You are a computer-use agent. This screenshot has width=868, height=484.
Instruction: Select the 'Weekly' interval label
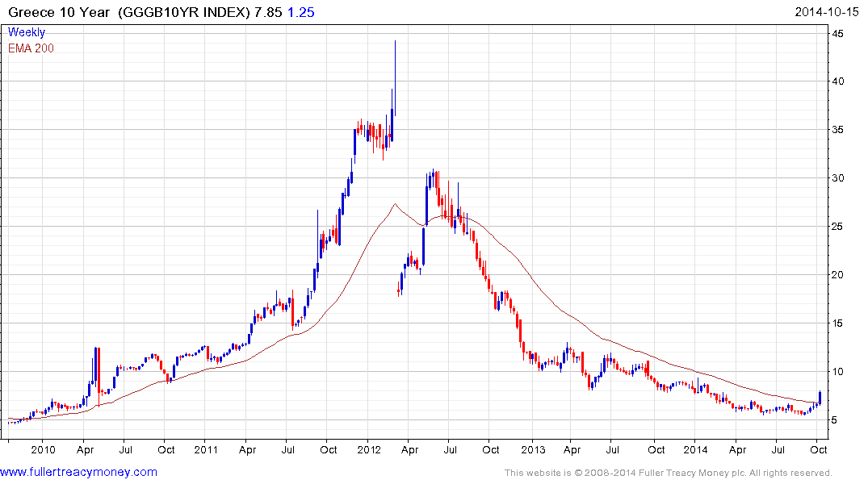point(27,32)
